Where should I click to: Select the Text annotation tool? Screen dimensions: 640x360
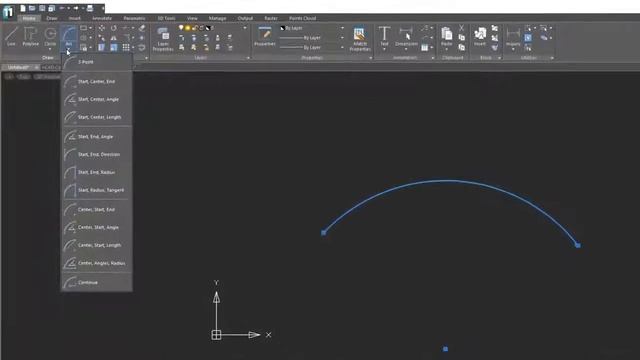click(x=384, y=36)
